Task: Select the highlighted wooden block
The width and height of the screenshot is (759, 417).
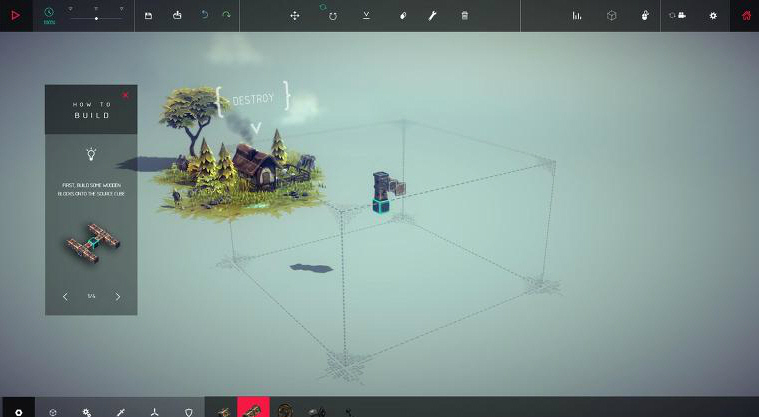Action: click(x=254, y=409)
